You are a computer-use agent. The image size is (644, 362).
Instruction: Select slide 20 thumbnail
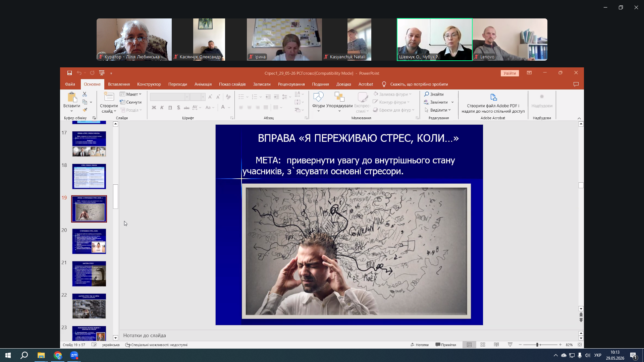89,241
